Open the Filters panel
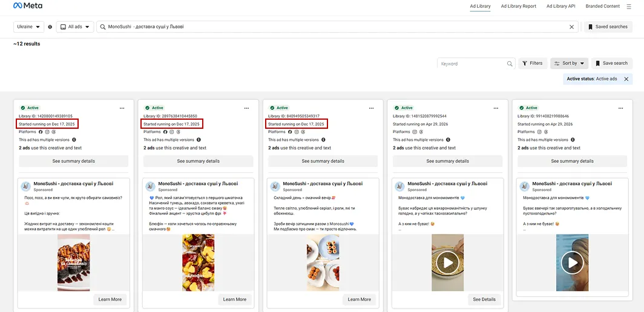This screenshot has height=312, width=644. click(533, 63)
